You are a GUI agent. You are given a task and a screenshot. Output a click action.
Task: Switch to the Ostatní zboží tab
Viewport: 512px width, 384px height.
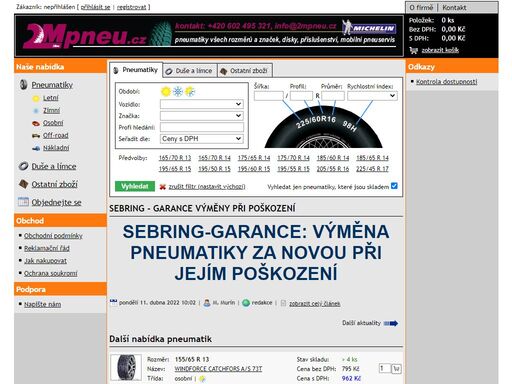245,71
